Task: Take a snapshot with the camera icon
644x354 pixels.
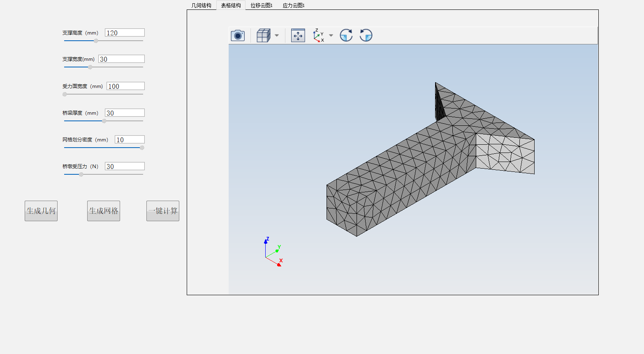Action: pos(238,35)
